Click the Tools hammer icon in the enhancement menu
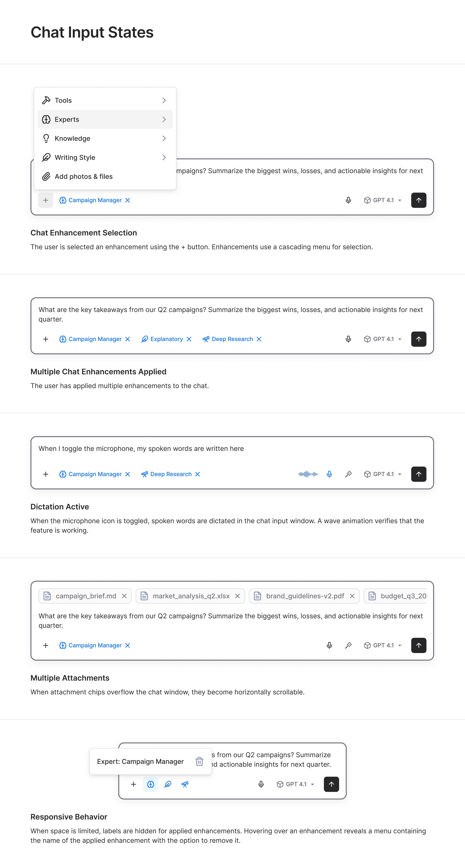 tap(46, 100)
